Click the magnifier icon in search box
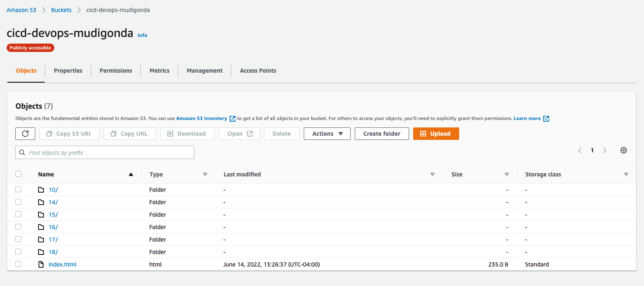The height and width of the screenshot is (286, 644). (22, 153)
